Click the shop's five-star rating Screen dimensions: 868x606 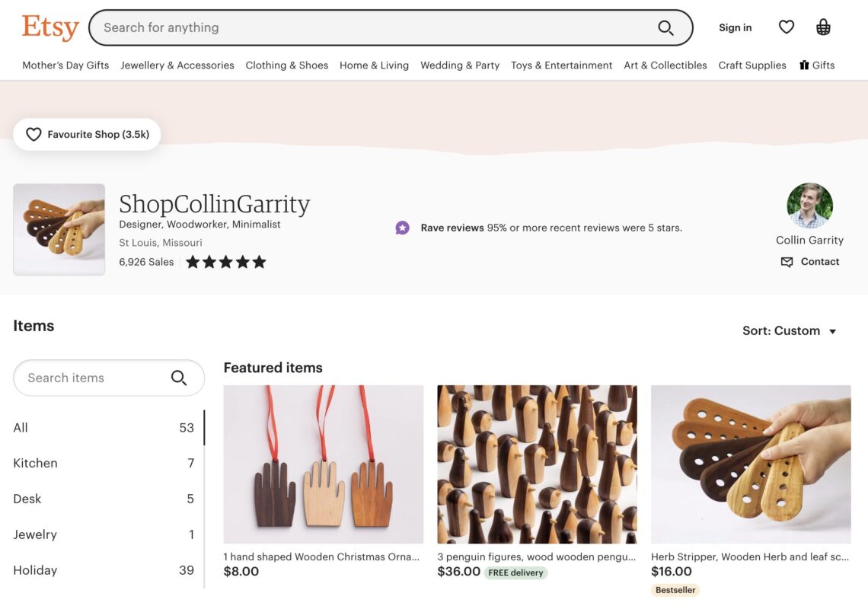(225, 261)
